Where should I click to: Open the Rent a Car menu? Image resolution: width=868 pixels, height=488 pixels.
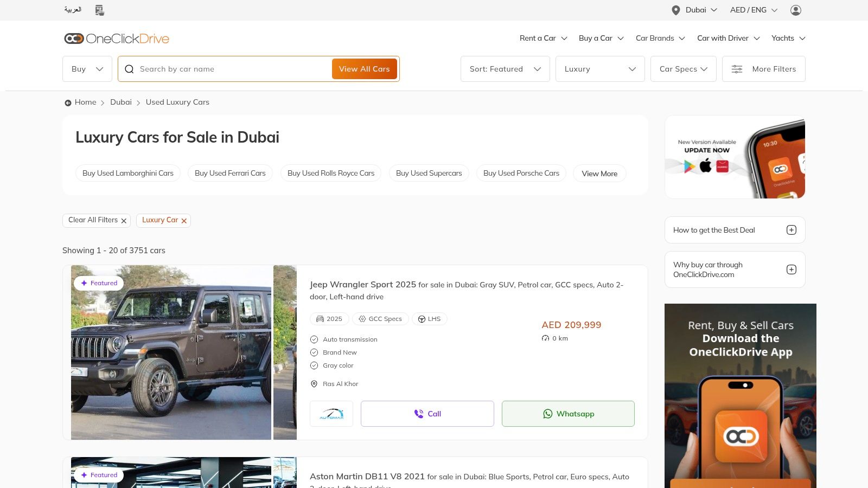544,38
